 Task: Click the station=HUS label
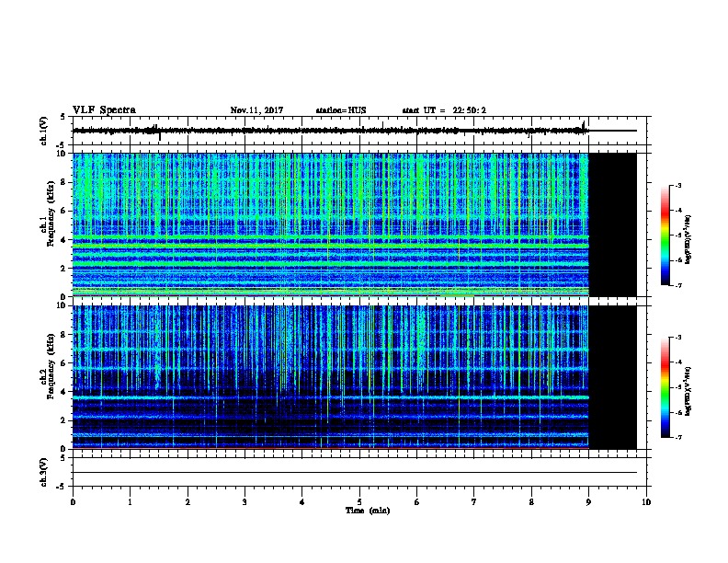[x=341, y=110]
